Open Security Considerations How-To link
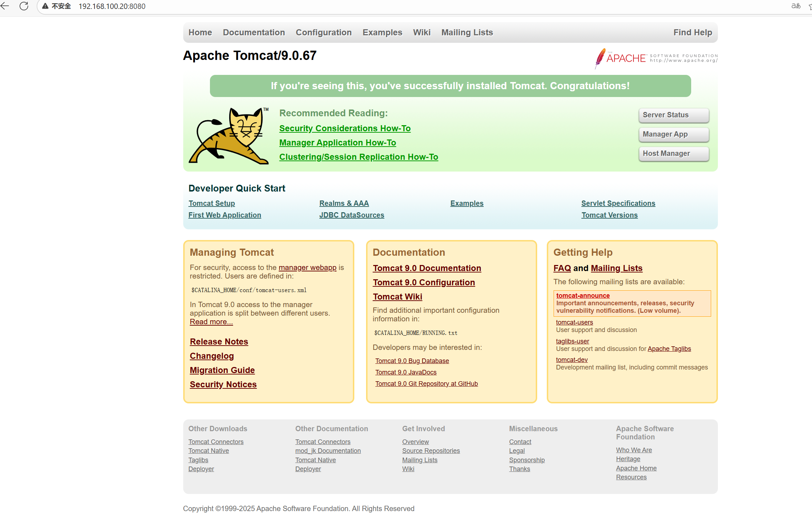 coord(345,128)
